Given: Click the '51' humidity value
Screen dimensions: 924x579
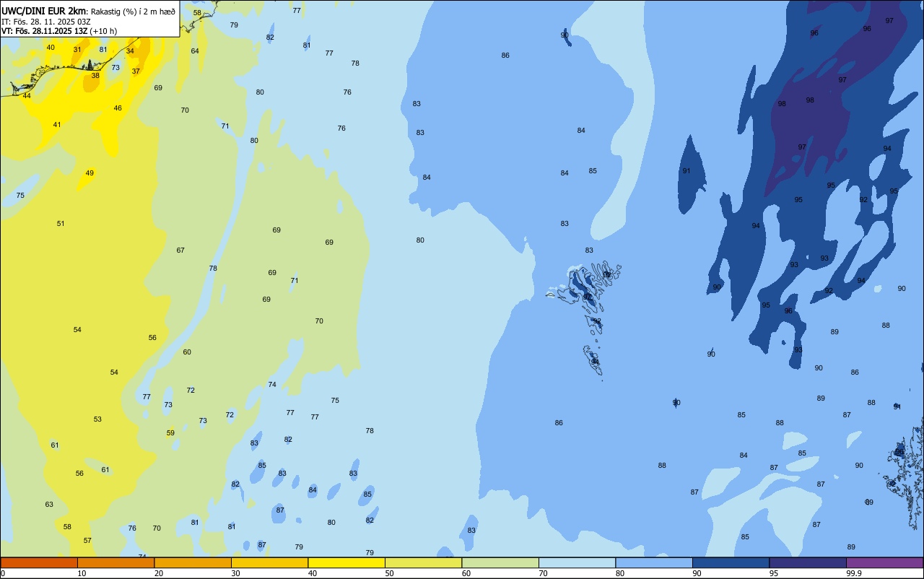Looking at the screenshot, I should [x=61, y=224].
